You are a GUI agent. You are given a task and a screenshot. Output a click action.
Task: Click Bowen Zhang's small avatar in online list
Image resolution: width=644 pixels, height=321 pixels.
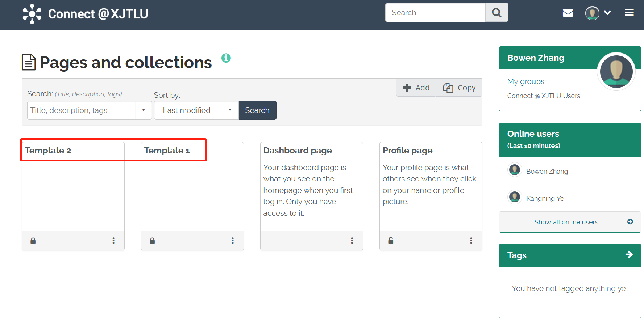[x=515, y=170]
